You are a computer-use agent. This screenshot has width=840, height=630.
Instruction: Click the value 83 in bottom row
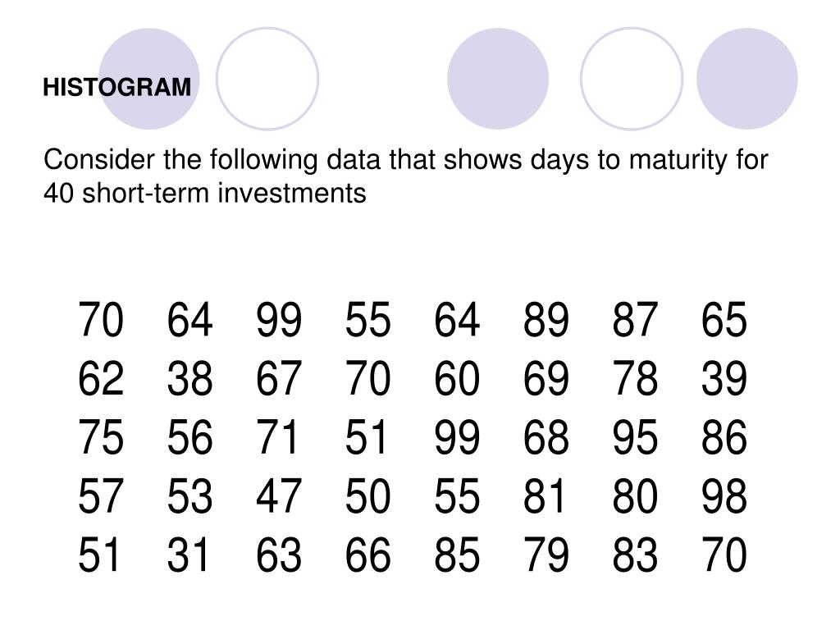635,555
